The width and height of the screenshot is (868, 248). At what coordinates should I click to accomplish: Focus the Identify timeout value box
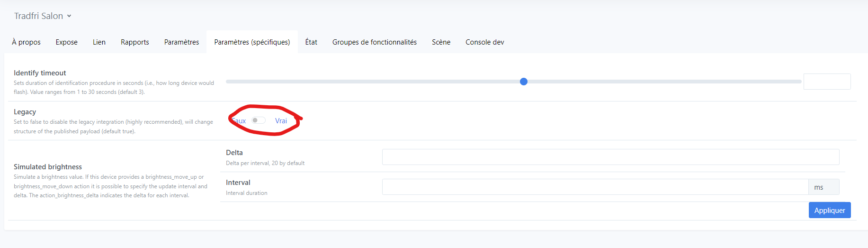[827, 82]
